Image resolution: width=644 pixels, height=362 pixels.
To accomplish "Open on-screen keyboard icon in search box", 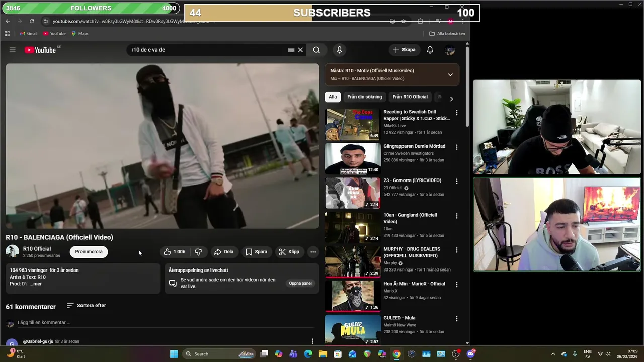I will pyautogui.click(x=291, y=50).
